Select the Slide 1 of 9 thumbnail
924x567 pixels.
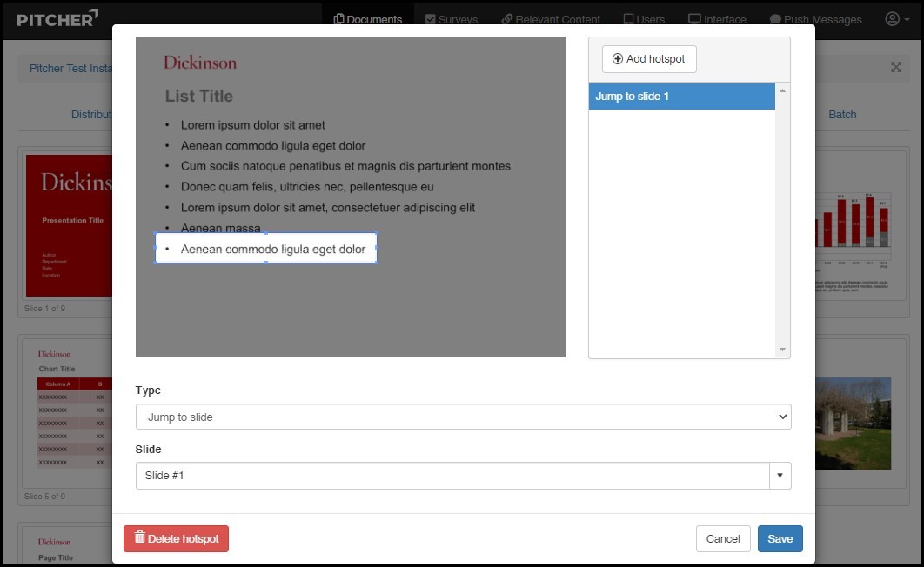pyautogui.click(x=70, y=226)
